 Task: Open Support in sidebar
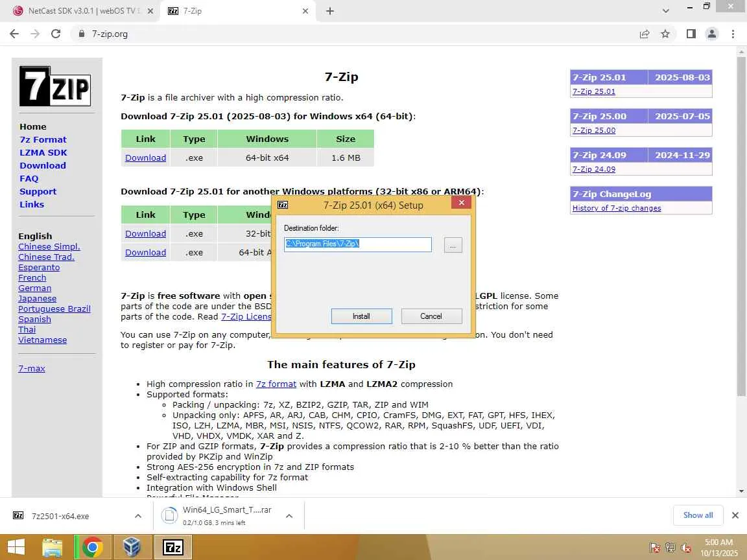click(38, 191)
